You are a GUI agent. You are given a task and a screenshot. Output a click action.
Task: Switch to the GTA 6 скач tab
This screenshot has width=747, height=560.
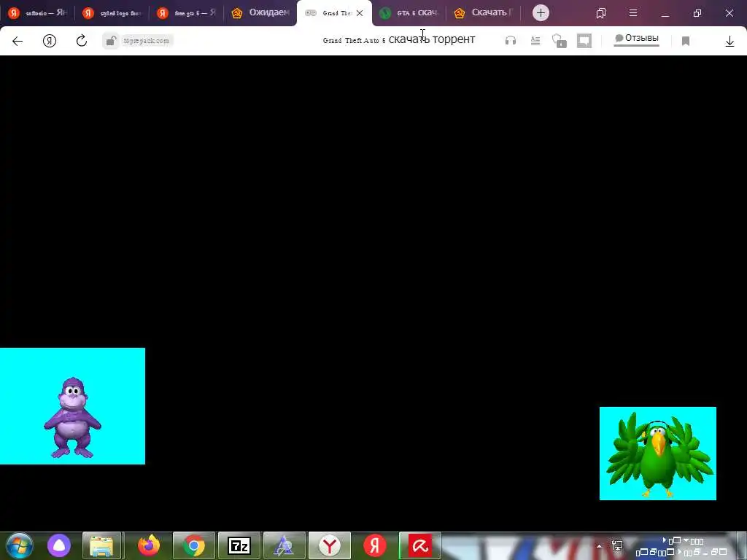pos(409,13)
